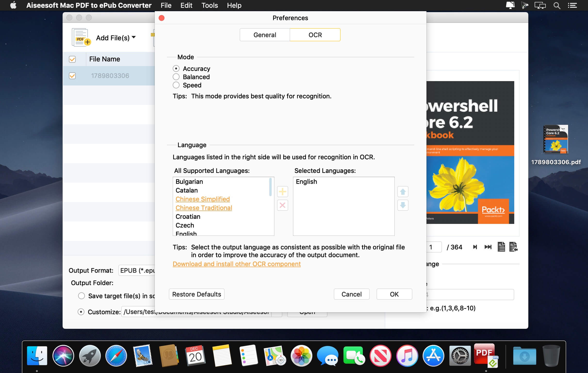Switch to the OCR preferences tab
The height and width of the screenshot is (373, 588).
(315, 35)
